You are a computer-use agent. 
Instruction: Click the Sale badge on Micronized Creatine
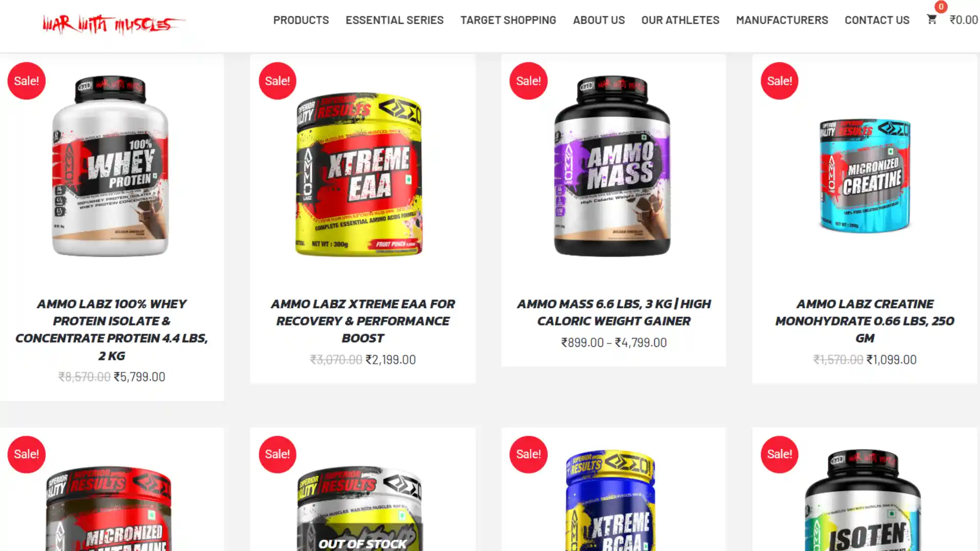click(x=779, y=81)
